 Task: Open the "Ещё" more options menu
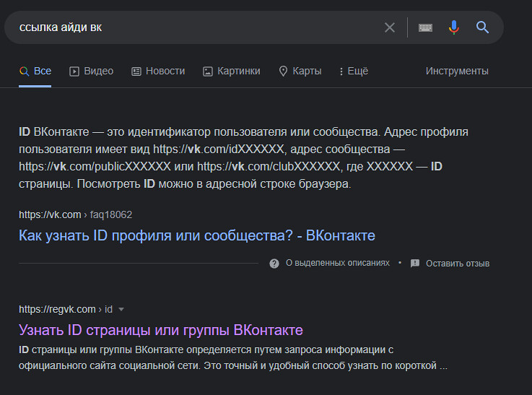tap(354, 71)
